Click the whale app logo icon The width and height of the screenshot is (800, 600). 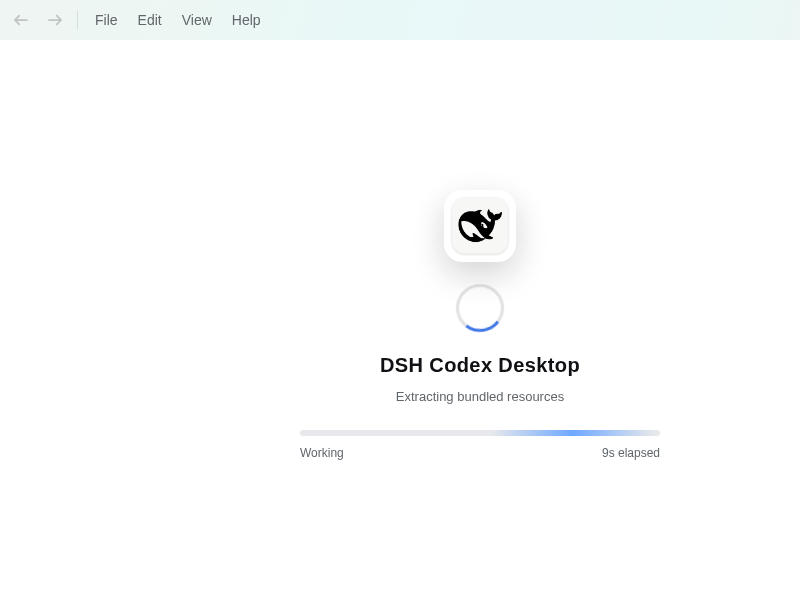point(480,226)
